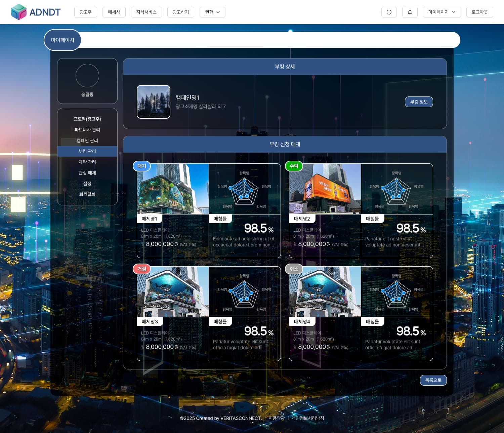Viewport: 504px width, 433px height.
Task: Open the 이용약관 footer link
Action: (277, 418)
